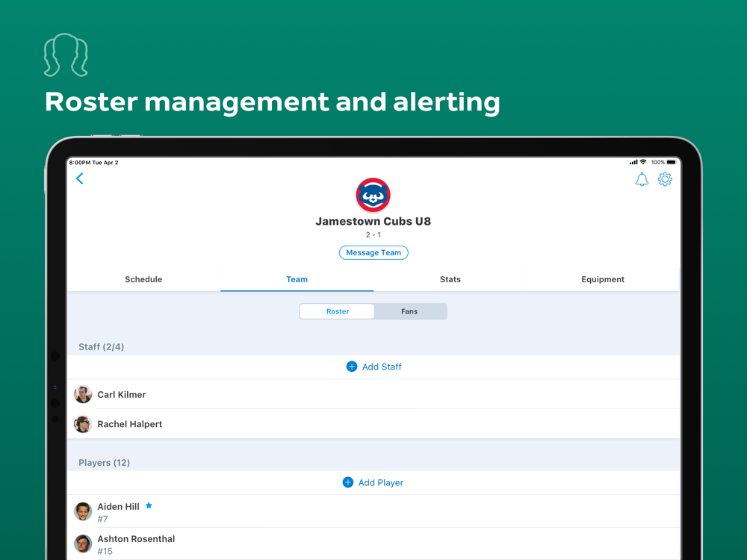Tap the 8:00PM Tue Apr 2 clock
This screenshot has width=747, height=560.
[93, 162]
